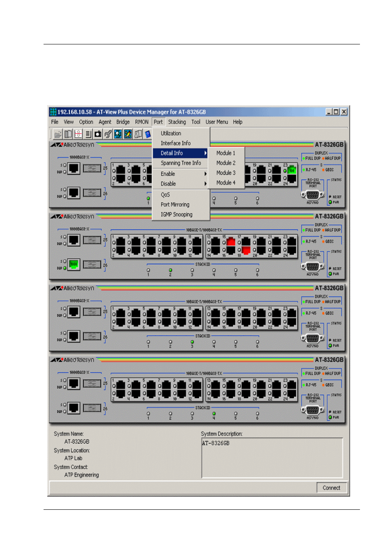Open the Tool menu
Screen dimensions: 392x555
click(196, 122)
